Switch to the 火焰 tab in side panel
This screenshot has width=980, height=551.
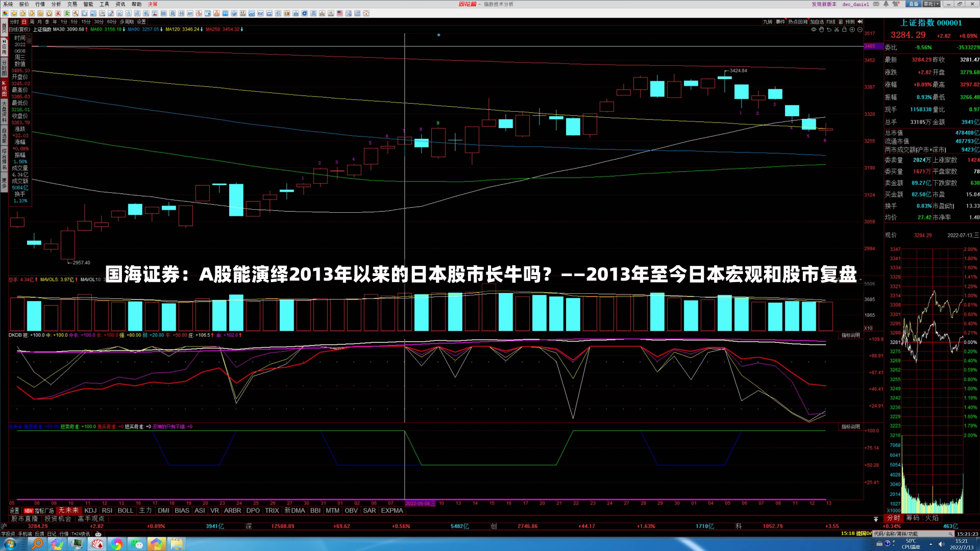tap(932, 518)
